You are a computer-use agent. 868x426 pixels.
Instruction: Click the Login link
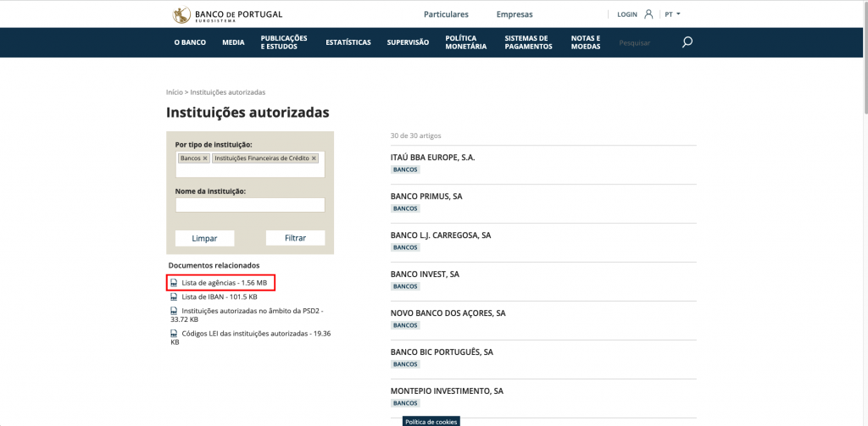pyautogui.click(x=627, y=14)
